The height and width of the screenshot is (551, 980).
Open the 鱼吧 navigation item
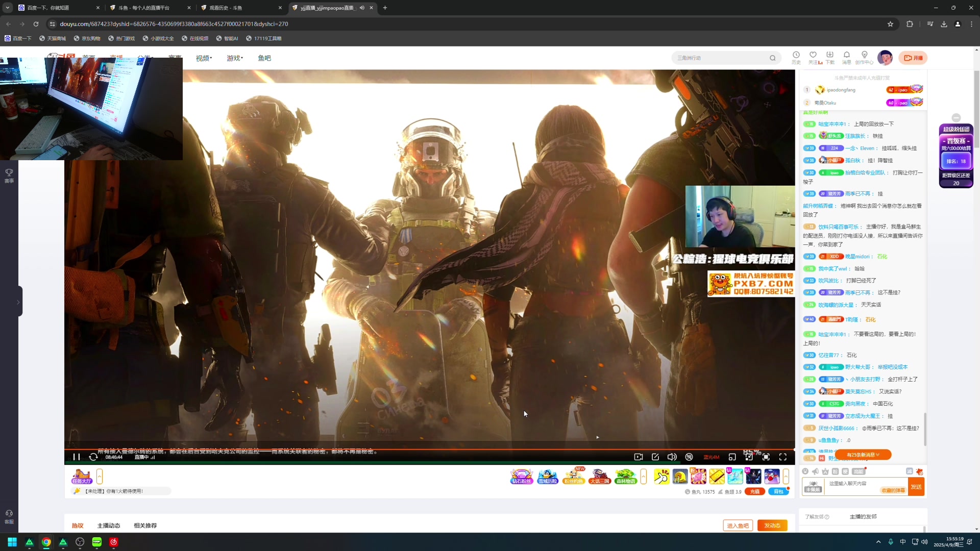pyautogui.click(x=264, y=58)
